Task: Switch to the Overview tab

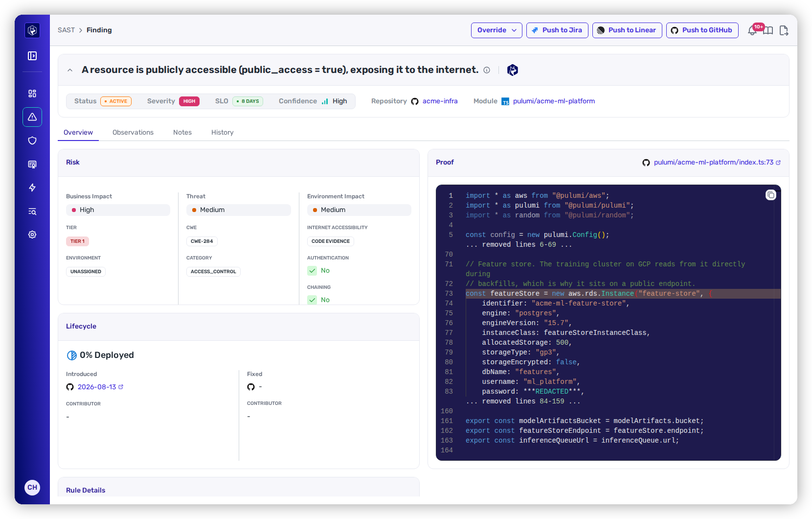Action: coord(78,132)
